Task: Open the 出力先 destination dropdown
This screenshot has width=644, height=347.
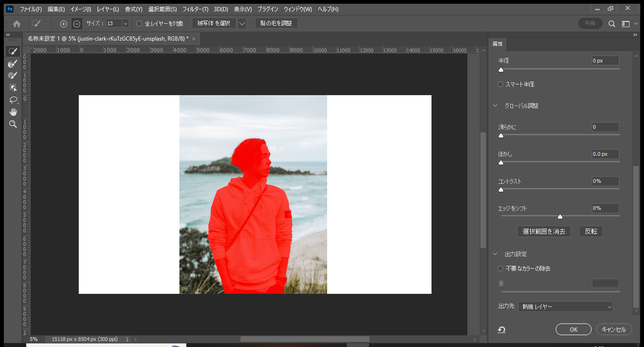Action: (565, 306)
